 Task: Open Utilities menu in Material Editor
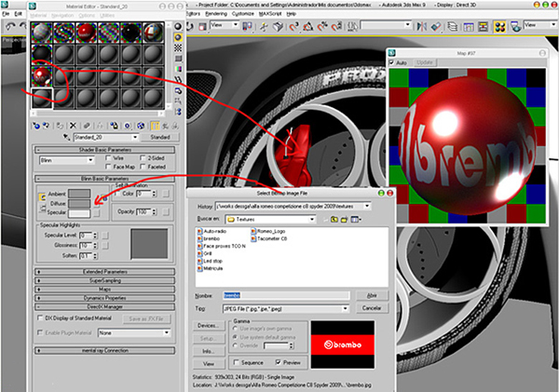pyautogui.click(x=107, y=15)
